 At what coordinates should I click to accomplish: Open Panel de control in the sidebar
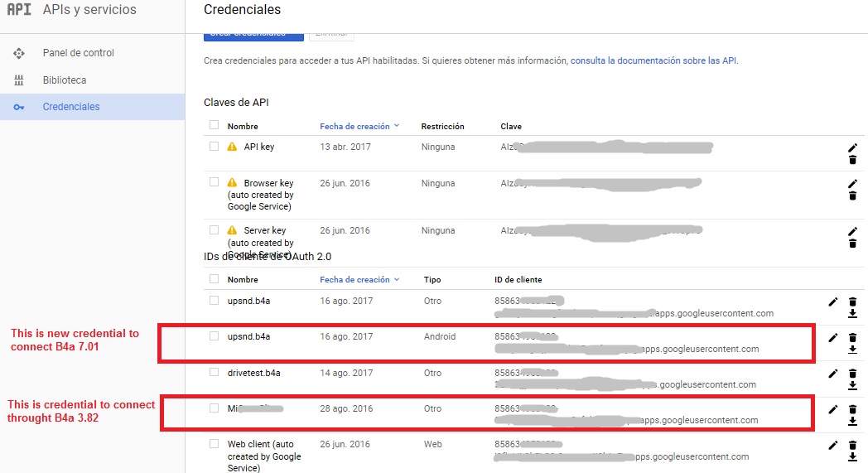click(x=78, y=53)
